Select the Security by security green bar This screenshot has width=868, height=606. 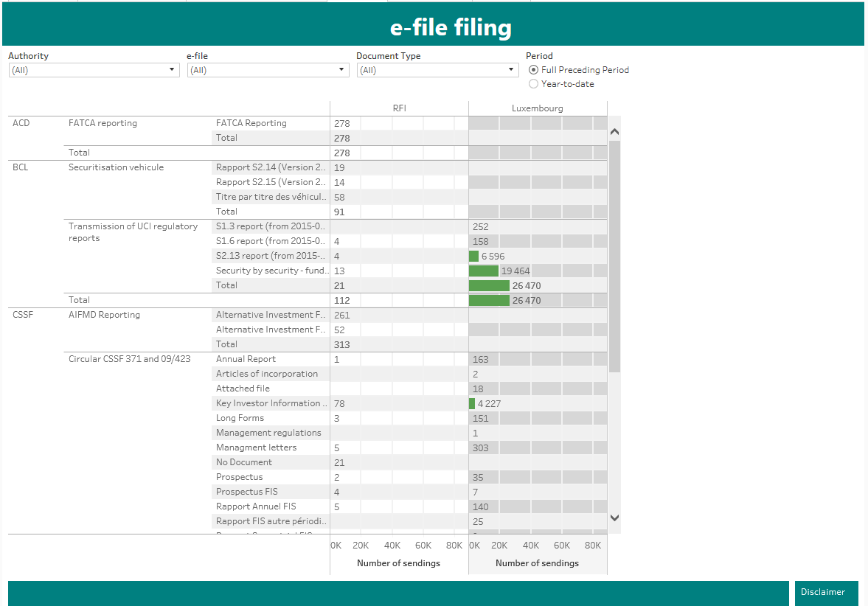point(484,271)
